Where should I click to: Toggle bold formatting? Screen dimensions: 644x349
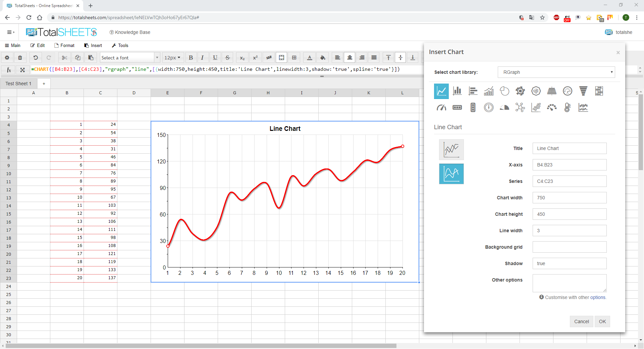[x=191, y=57]
